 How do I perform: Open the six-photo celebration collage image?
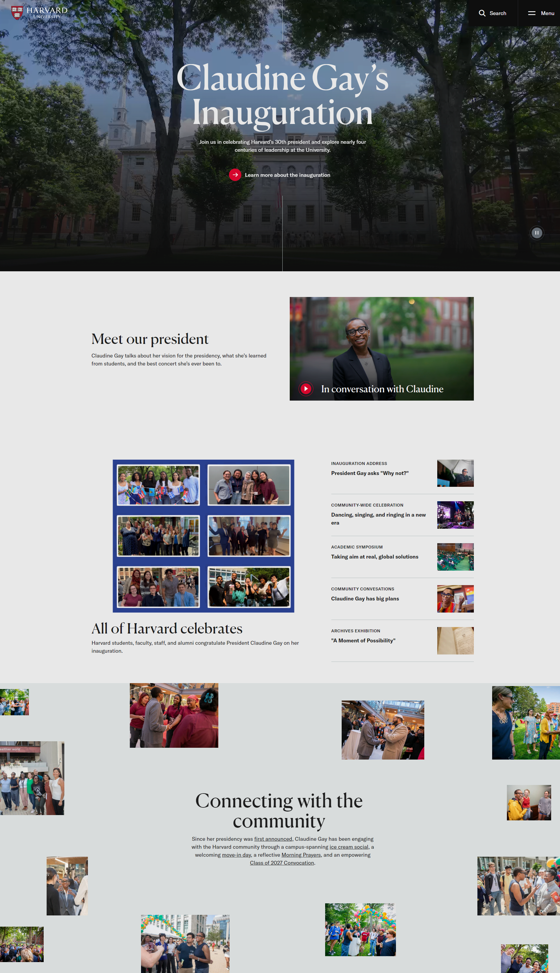(203, 536)
